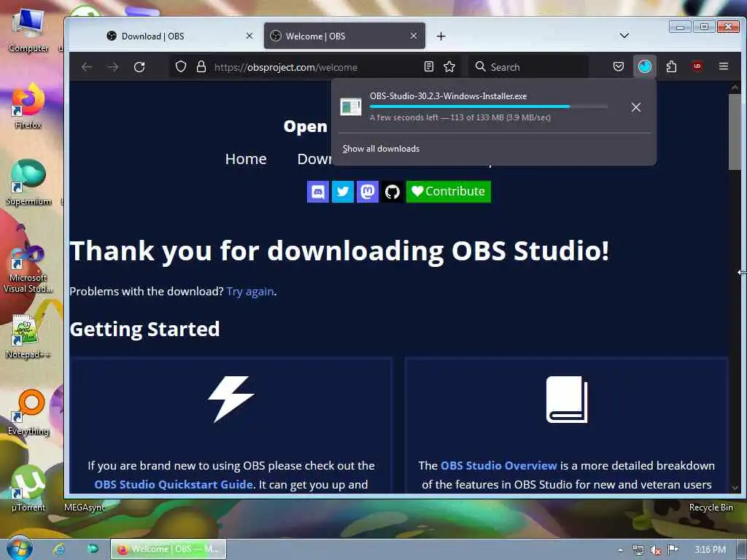Toggle reader view icon in address bar
The height and width of the screenshot is (560, 747).
[x=429, y=66]
